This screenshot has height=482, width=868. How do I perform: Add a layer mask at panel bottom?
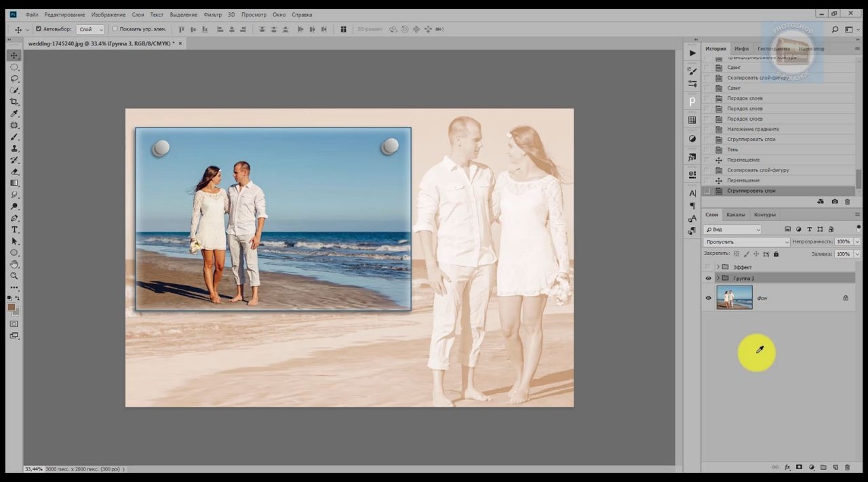coord(799,467)
